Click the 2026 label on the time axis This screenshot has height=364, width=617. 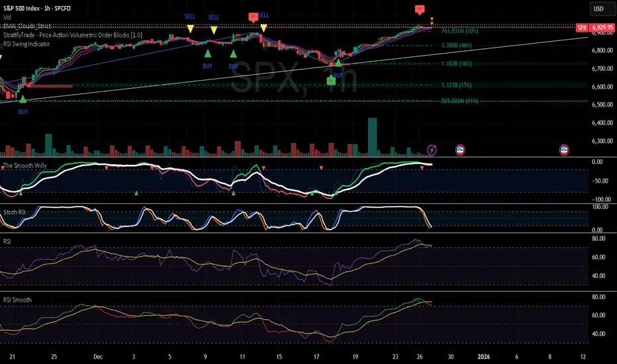click(484, 357)
